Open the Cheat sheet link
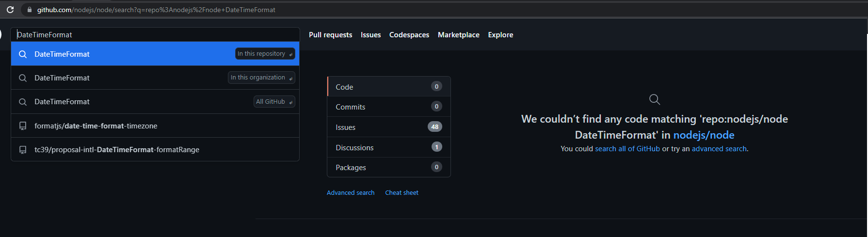 tap(402, 192)
